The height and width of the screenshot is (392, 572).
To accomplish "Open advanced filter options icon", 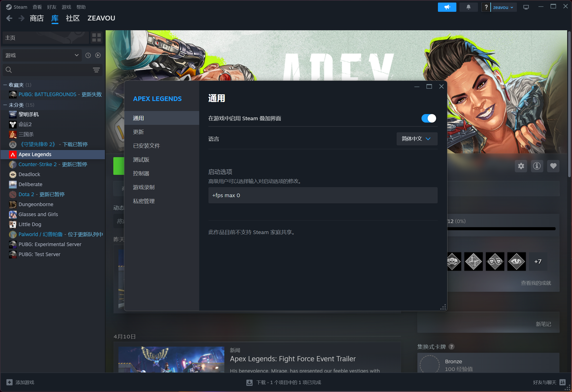I will pos(96,70).
